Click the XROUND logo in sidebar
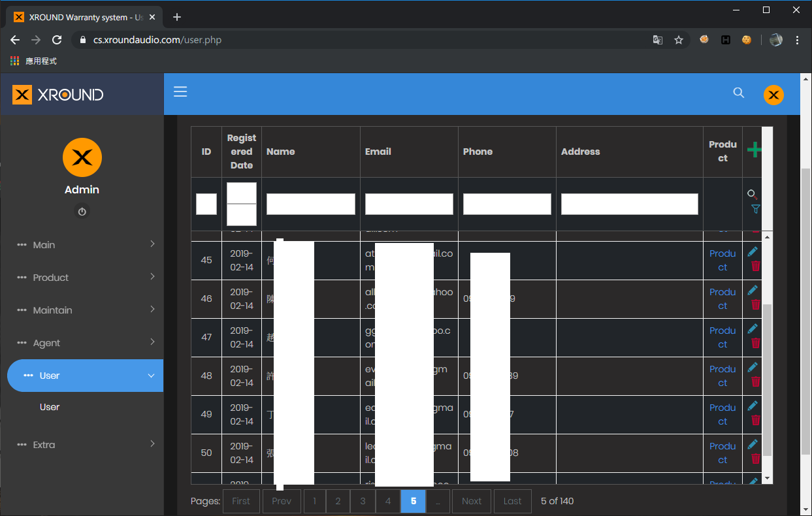The height and width of the screenshot is (516, 812). (x=58, y=95)
